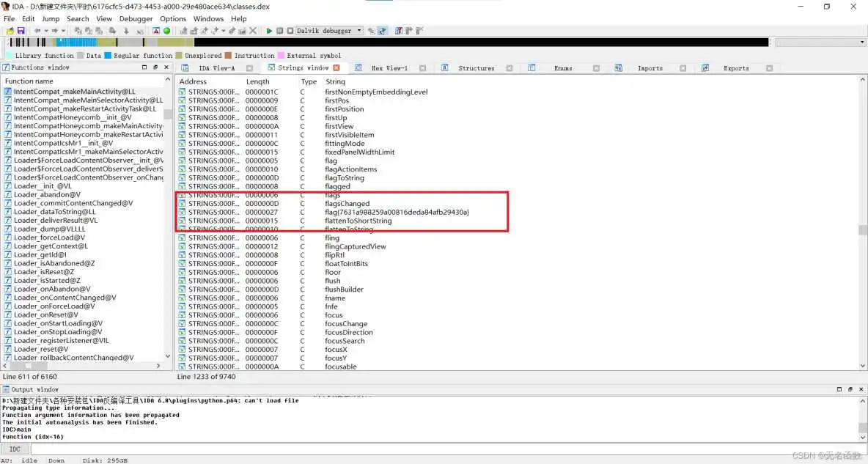Click the X delete icon in toolbar
This screenshot has height=464, width=868.
253,31
